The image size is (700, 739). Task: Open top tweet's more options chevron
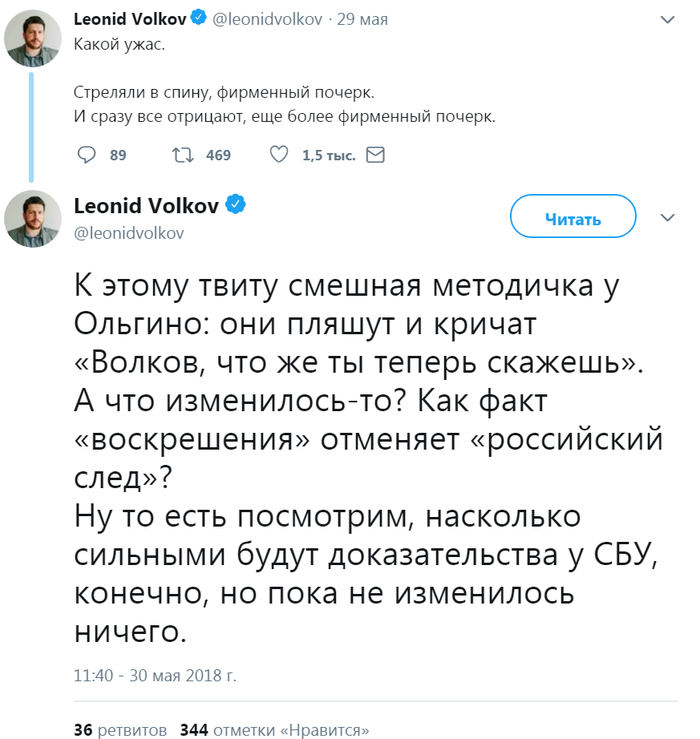coord(667,19)
